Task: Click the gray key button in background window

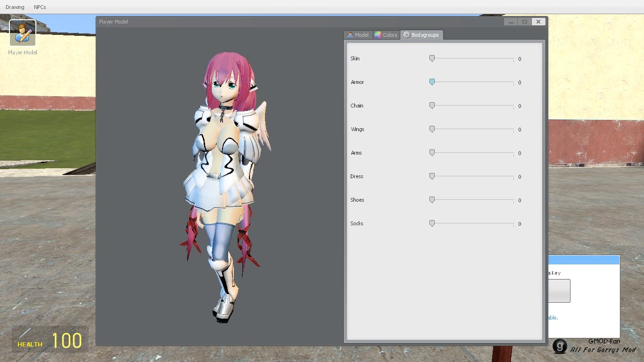Action: click(559, 291)
